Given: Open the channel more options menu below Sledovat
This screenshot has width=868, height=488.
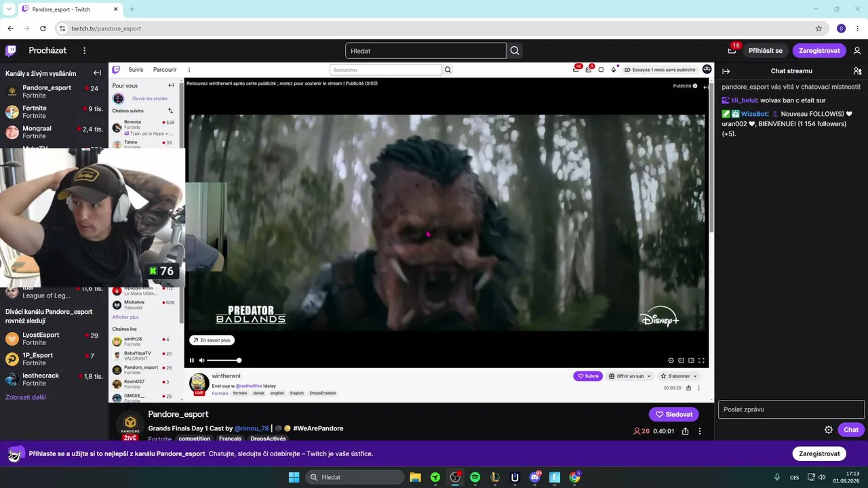Looking at the screenshot, I should pyautogui.click(x=700, y=431).
